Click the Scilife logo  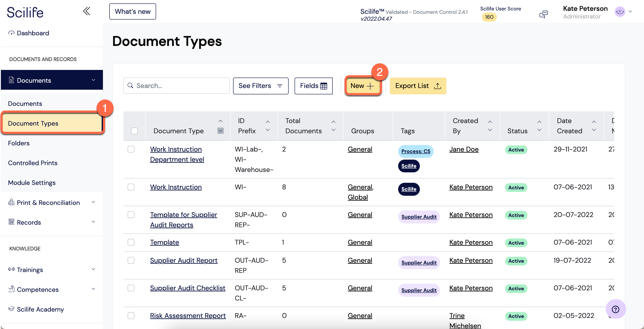[25, 12]
